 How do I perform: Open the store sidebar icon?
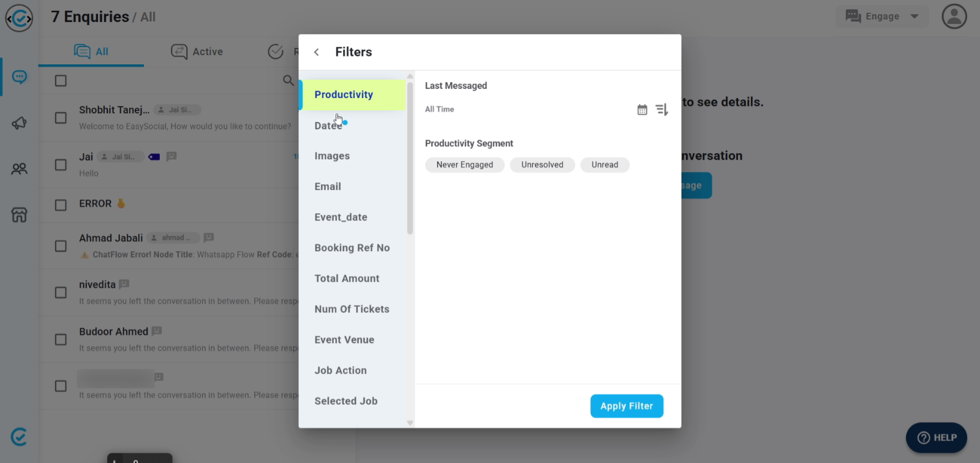point(19,215)
